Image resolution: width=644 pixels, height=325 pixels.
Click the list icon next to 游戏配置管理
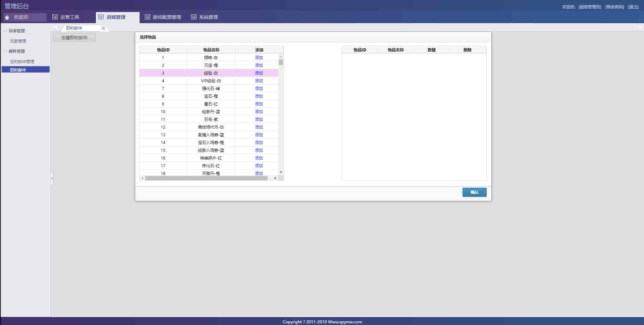147,17
